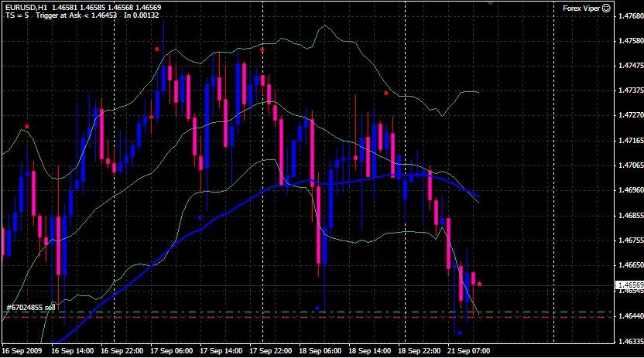This screenshot has height=358, width=644.
Task: Click the 1.47270 price scale label
Action: (x=631, y=115)
